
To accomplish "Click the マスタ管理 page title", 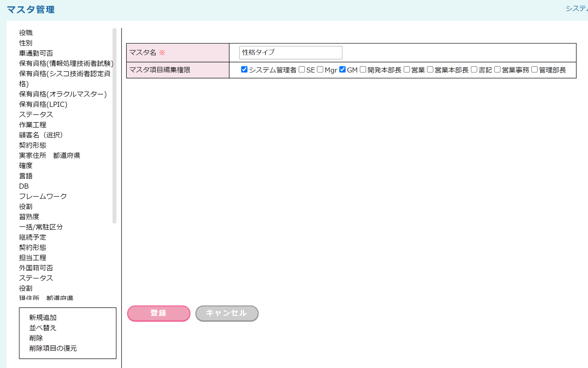I will [x=31, y=9].
